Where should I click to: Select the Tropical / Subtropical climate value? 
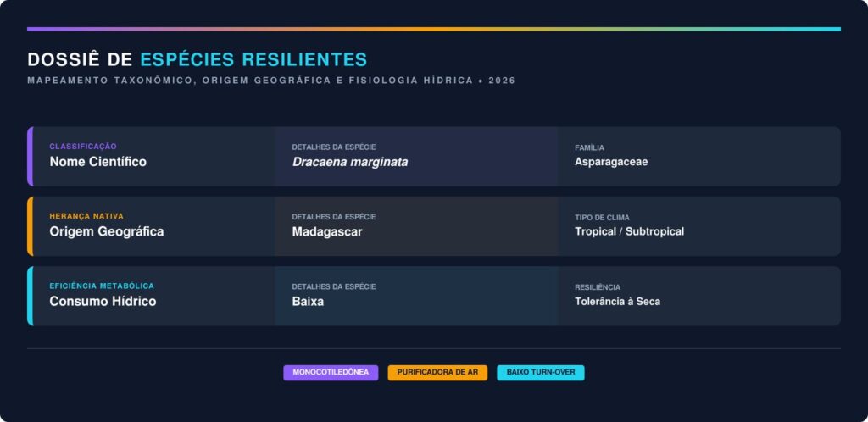click(629, 231)
